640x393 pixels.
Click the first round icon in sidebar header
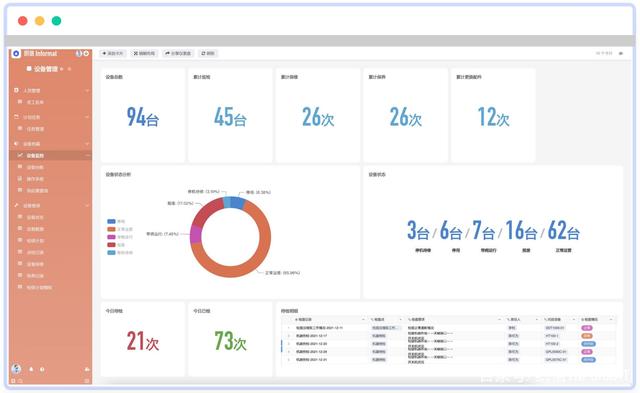pos(78,53)
